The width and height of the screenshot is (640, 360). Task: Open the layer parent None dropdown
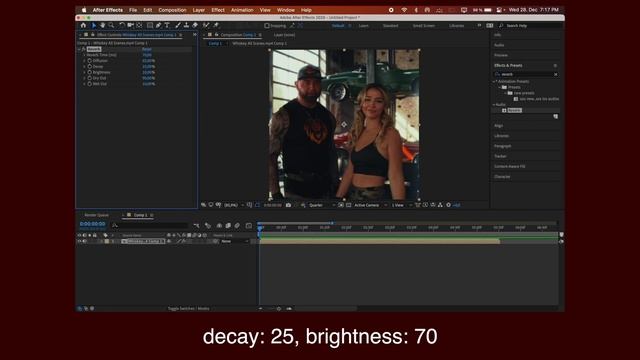(235, 241)
